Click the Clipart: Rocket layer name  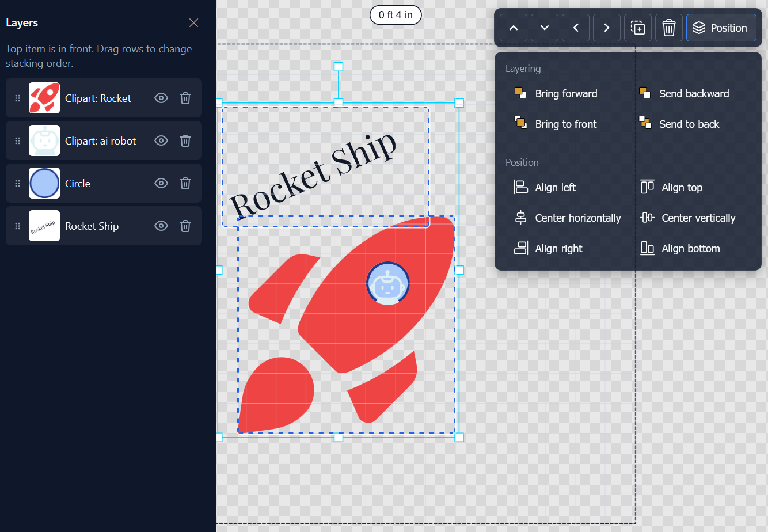point(98,98)
